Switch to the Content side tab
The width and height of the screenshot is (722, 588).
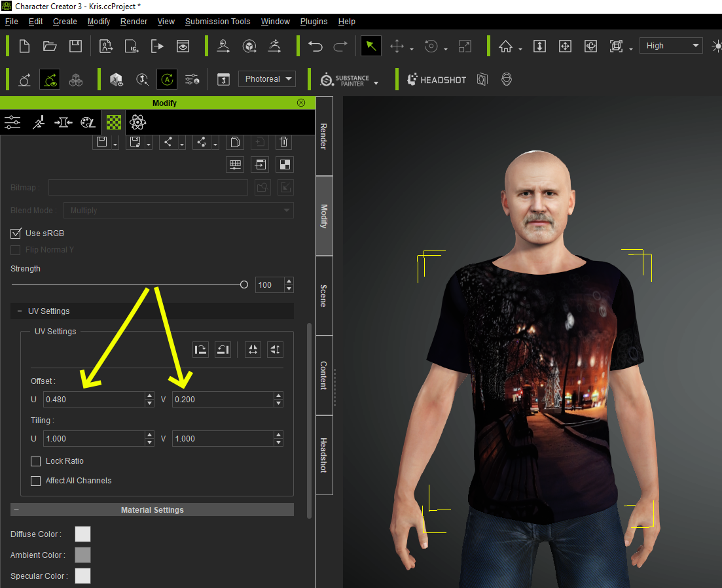(324, 375)
